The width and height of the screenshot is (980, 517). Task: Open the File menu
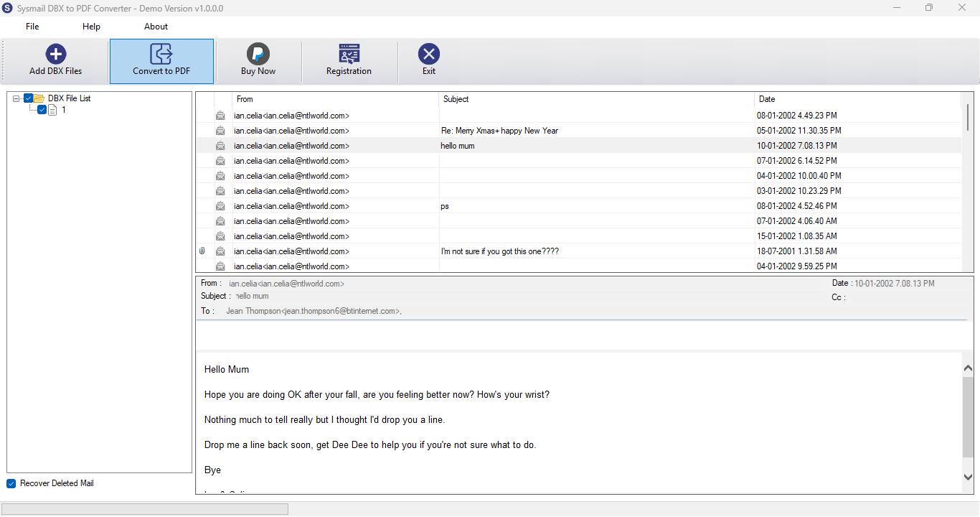(32, 27)
